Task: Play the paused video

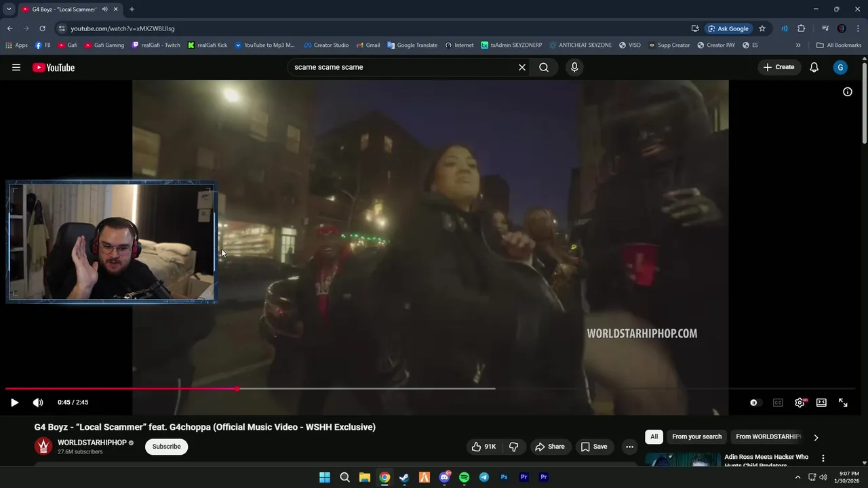Action: [x=14, y=403]
